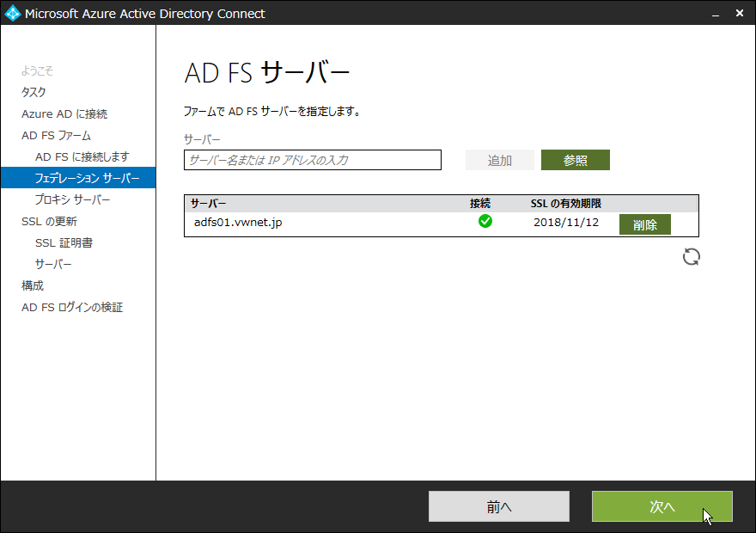The height and width of the screenshot is (533, 756).
Task: Click the サーバー column header in table
Action: pyautogui.click(x=208, y=204)
